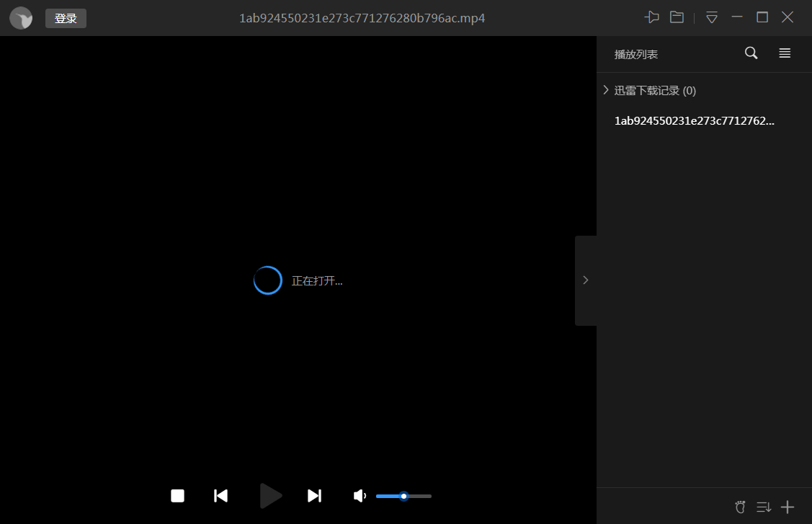Expand 迅雷下载记录 (0) group
Viewport: 812px width, 524px height.
[606, 90]
